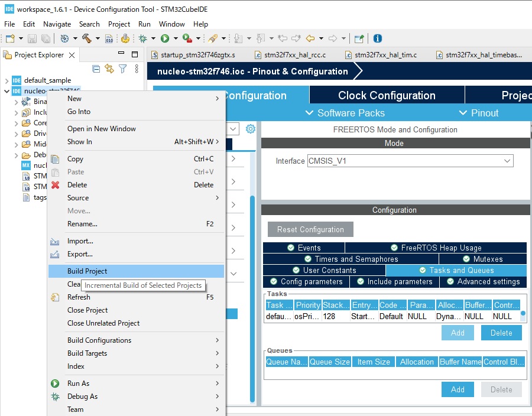Switch to the Clock Configuration tab
The width and height of the screenshot is (532, 416).
(x=387, y=95)
